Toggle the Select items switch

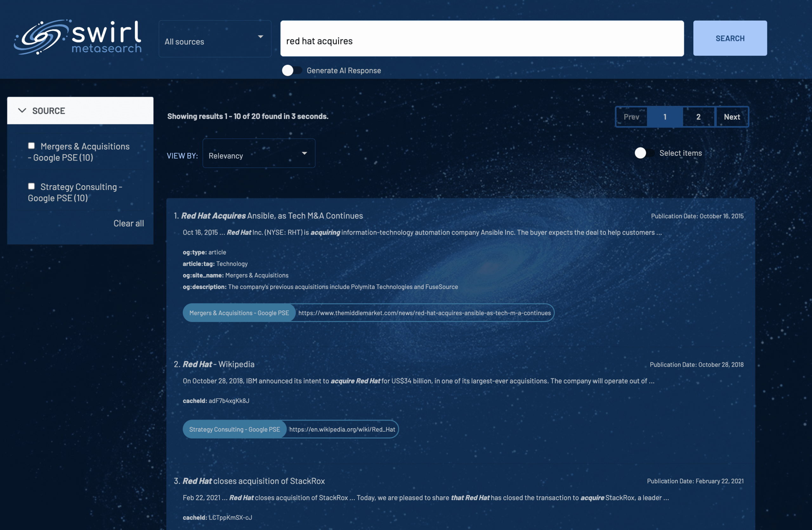(x=644, y=153)
